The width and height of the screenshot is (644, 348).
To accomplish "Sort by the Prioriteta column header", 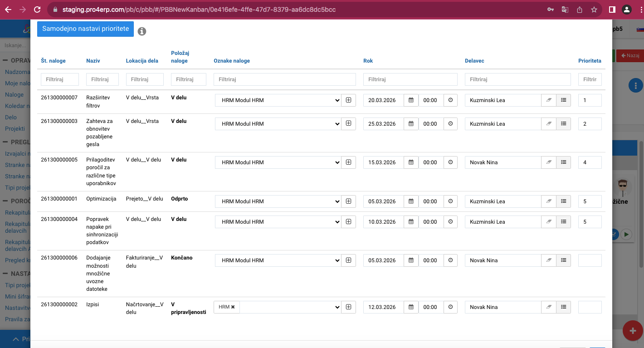I will point(590,61).
